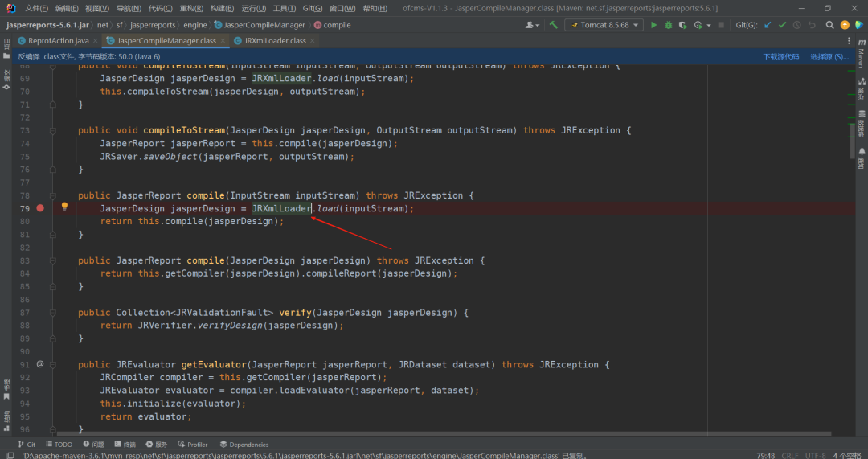Viewport: 868px width, 459px height.
Task: Collapse the compile method fold at line 78
Action: coord(52,196)
